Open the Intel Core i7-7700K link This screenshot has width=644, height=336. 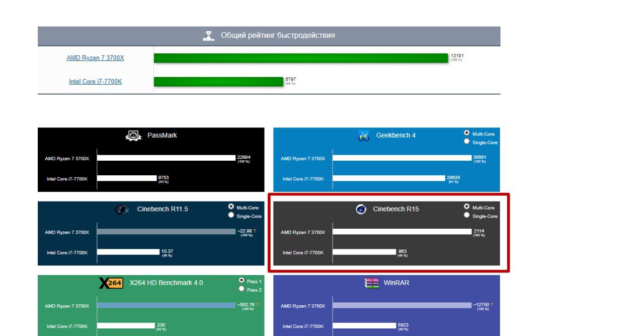pos(95,81)
